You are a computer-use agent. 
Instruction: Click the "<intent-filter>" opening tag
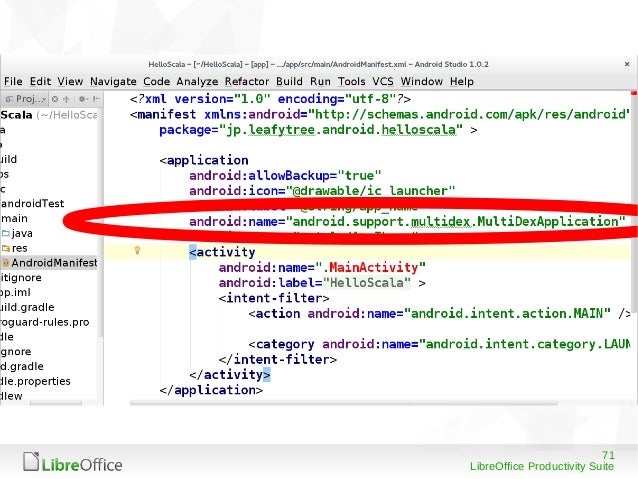click(274, 298)
